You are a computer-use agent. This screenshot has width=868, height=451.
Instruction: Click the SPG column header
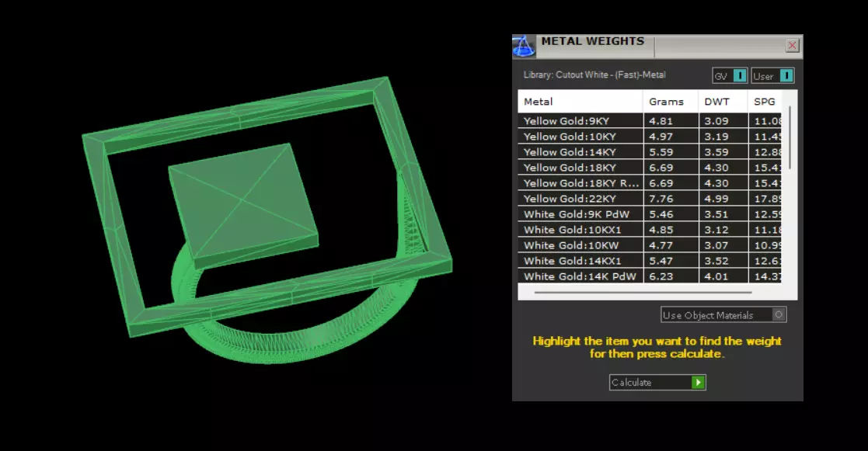click(x=765, y=102)
